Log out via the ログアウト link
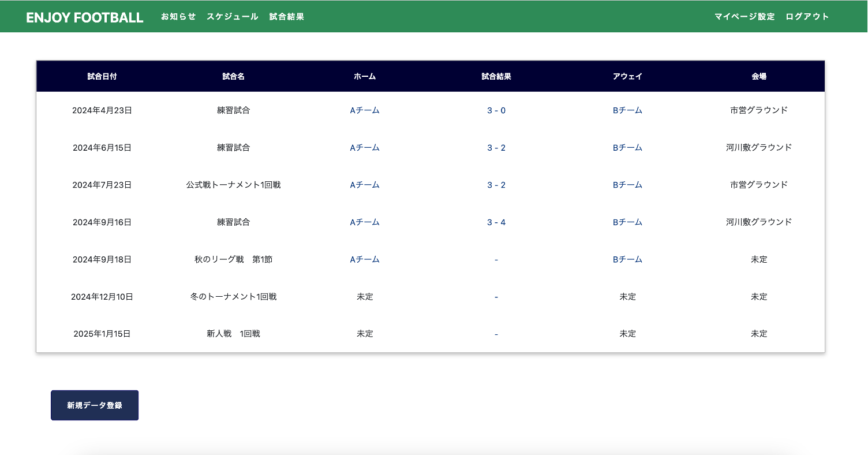Viewport: 868px width, 455px height. tap(807, 17)
